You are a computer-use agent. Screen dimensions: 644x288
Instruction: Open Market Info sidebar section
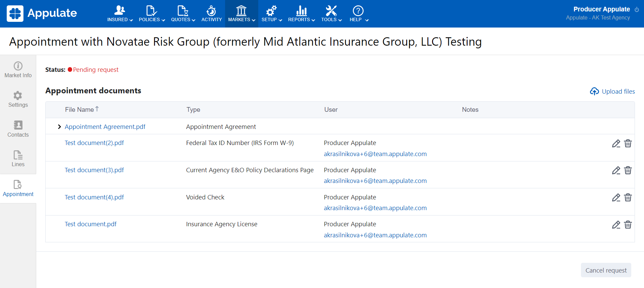click(x=18, y=70)
